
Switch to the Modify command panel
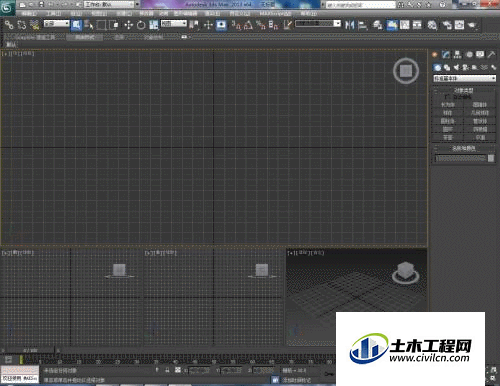[x=446, y=54]
